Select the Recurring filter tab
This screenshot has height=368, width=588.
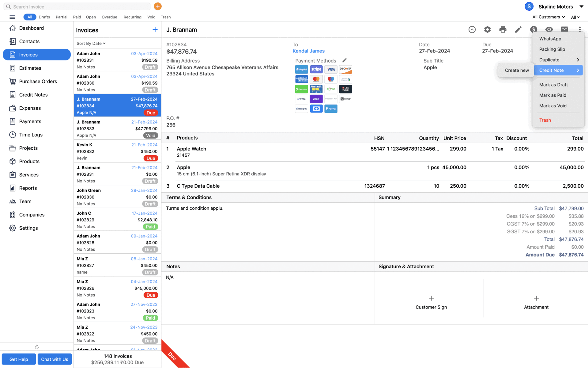(x=132, y=17)
